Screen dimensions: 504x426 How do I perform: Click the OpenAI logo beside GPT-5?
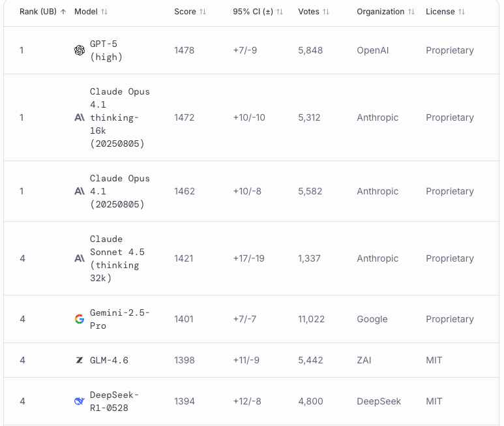pyautogui.click(x=80, y=50)
